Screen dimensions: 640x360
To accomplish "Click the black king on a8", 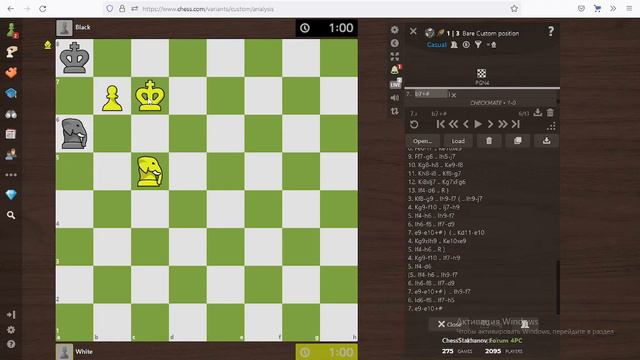I will [74, 58].
